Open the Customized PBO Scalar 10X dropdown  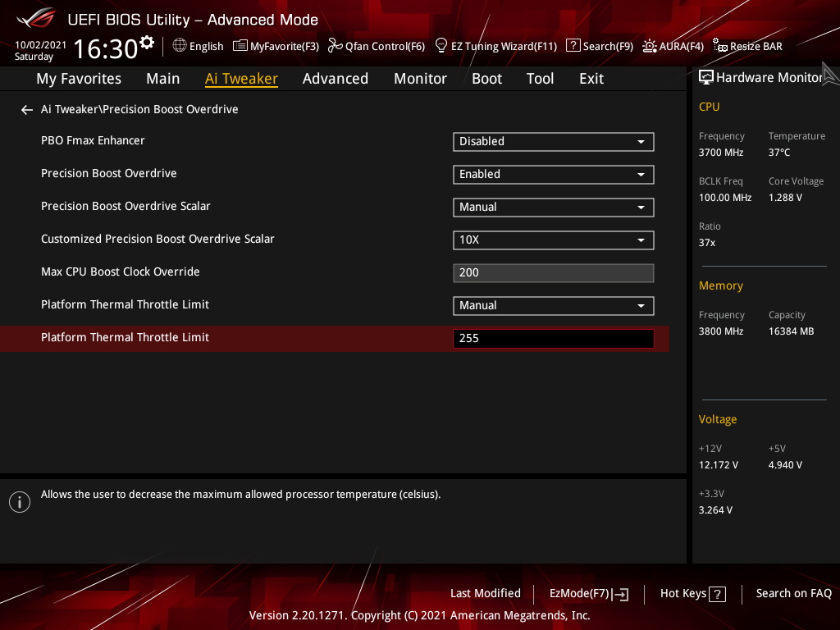coord(554,240)
